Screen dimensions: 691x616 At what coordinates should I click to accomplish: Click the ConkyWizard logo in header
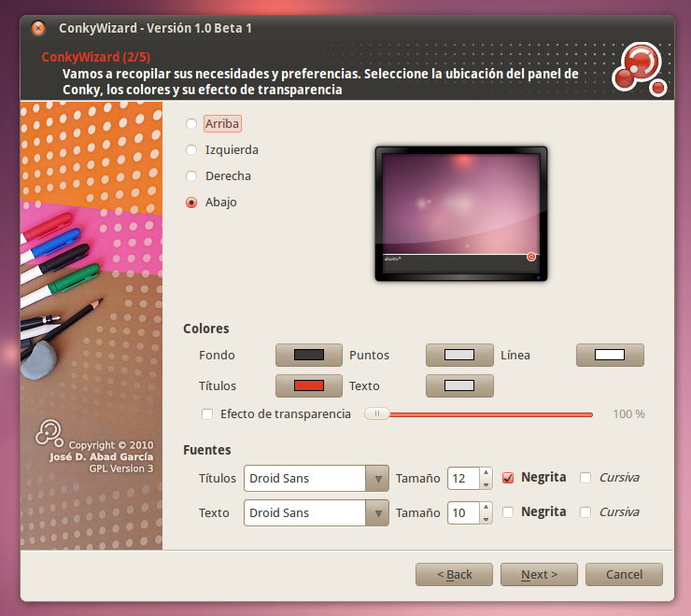coord(640,70)
